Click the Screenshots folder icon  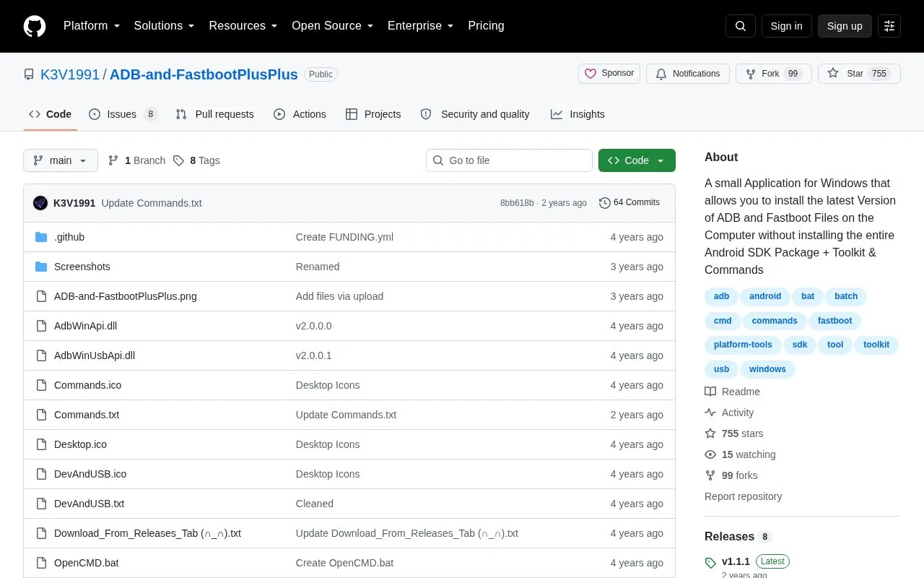[41, 267]
